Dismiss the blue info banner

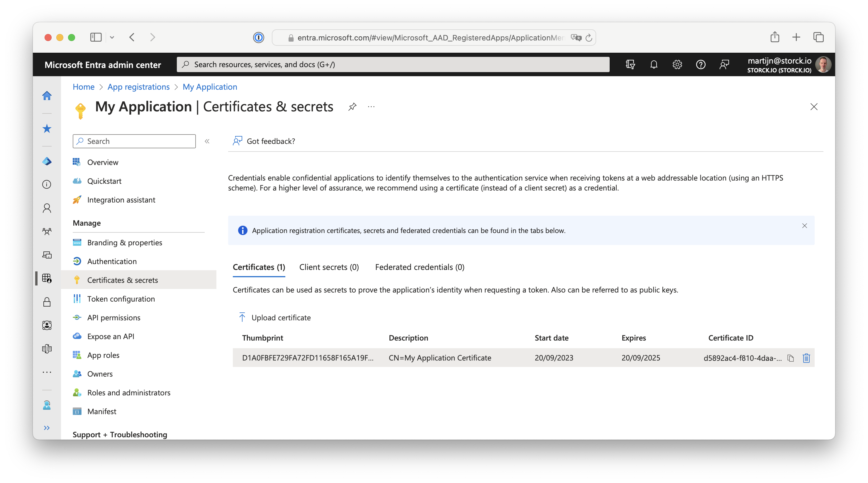click(804, 226)
